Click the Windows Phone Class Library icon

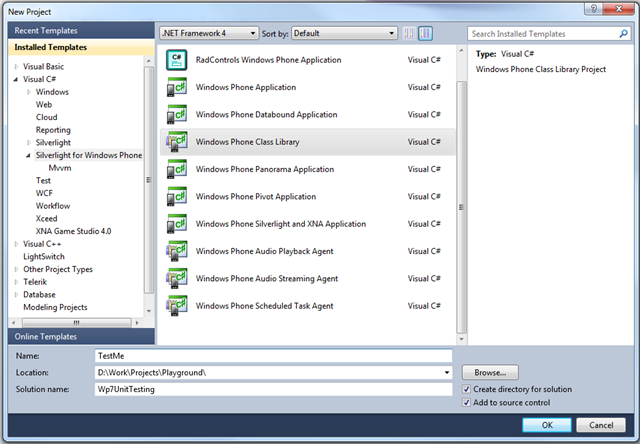(177, 142)
